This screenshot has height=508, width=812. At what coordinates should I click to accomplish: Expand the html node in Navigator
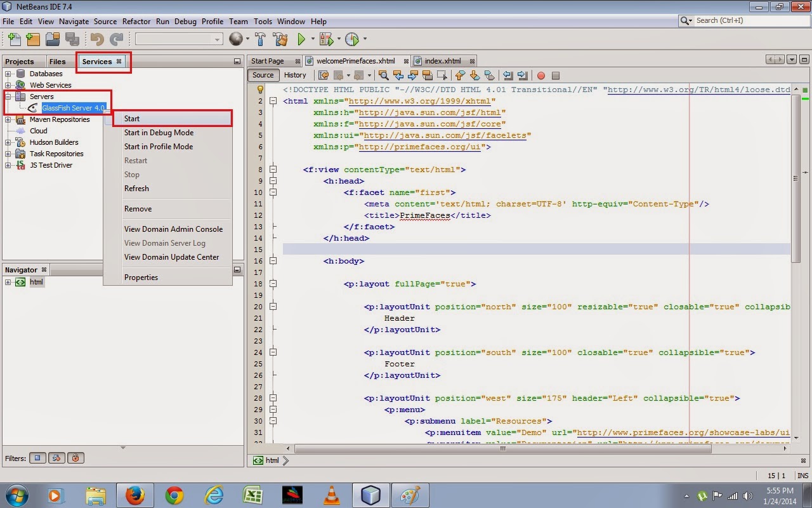pos(8,282)
